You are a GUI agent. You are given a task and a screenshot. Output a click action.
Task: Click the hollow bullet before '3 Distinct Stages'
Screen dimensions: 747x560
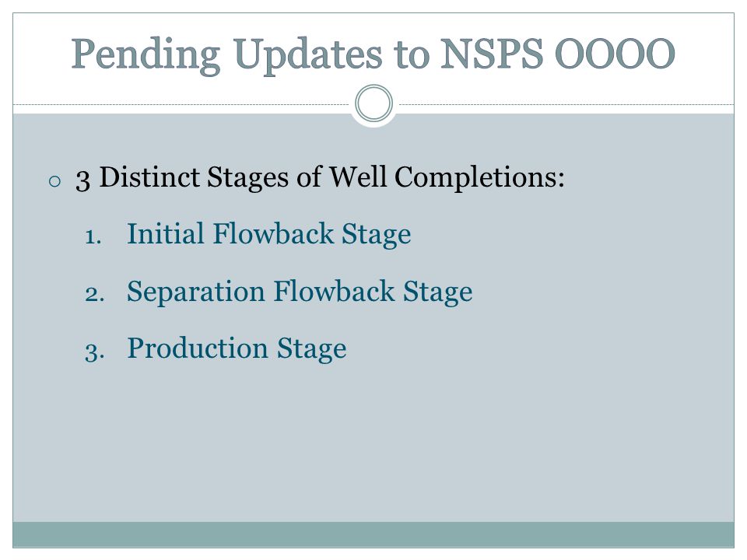[x=54, y=181]
